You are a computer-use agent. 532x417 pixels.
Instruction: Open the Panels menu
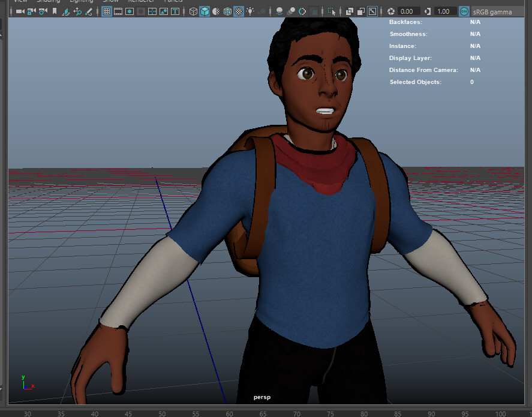click(174, 2)
